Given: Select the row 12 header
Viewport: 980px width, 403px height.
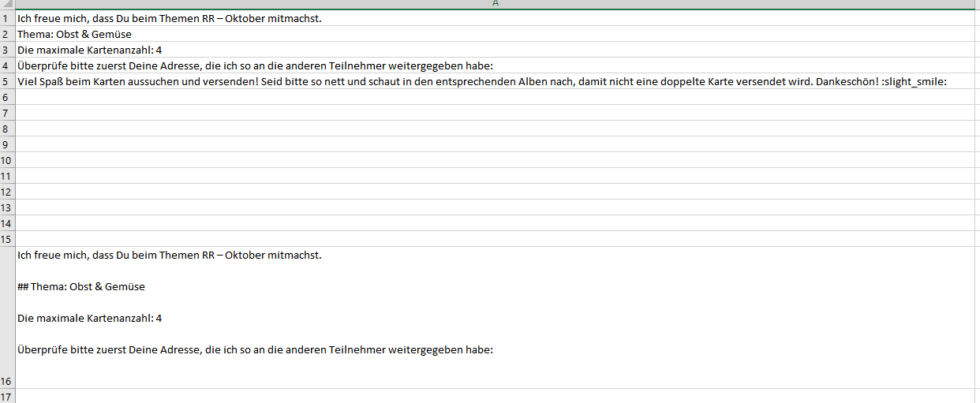Looking at the screenshot, I should pos(7,192).
